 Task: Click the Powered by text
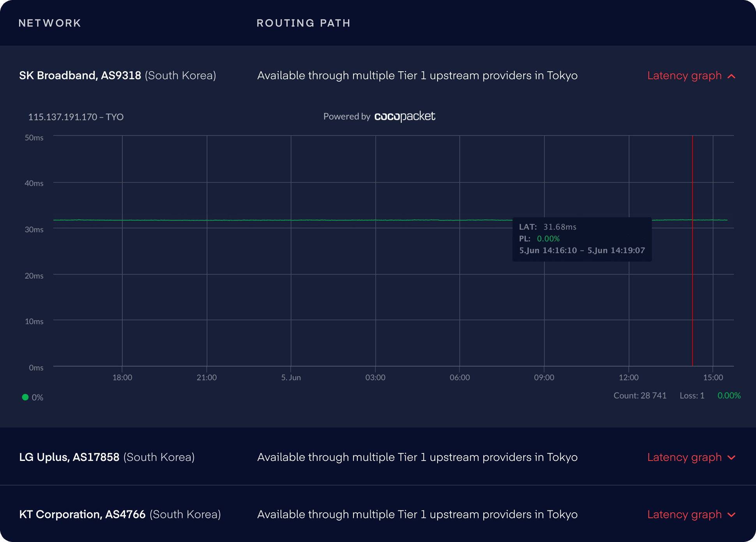pyautogui.click(x=347, y=117)
